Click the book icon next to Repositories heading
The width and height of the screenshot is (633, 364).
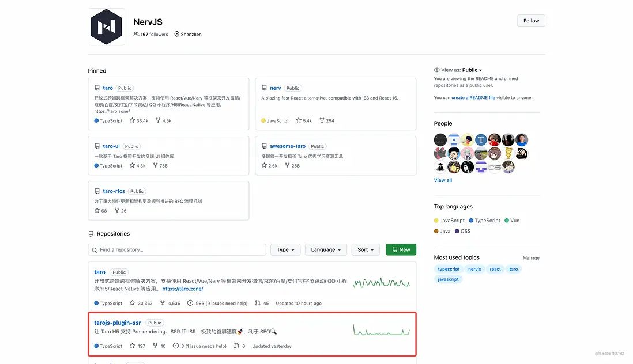point(91,233)
